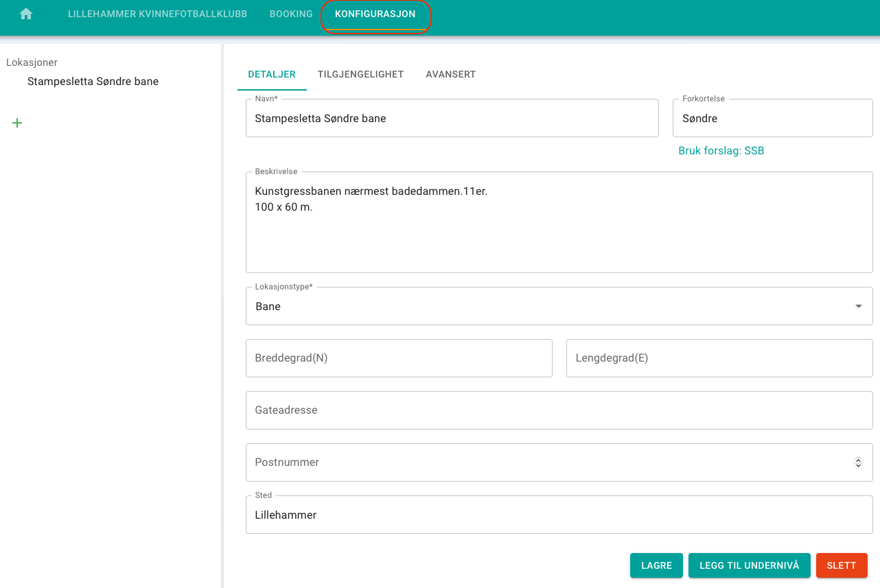Viewport: 880px width, 588px height.
Task: Click the Lokasjoner heading text
Action: [x=32, y=62]
